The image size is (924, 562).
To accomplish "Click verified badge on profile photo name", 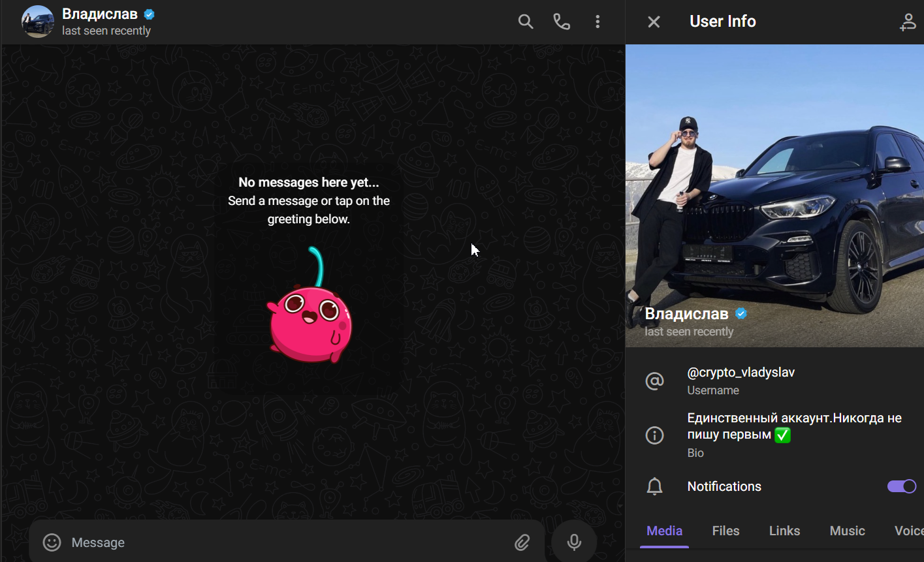I will 741,313.
